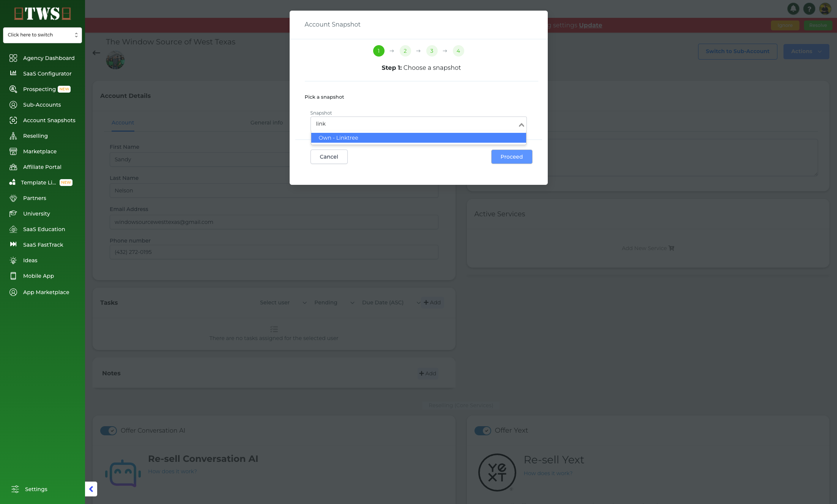Add a new task
Image resolution: width=837 pixels, height=504 pixels.
(432, 302)
